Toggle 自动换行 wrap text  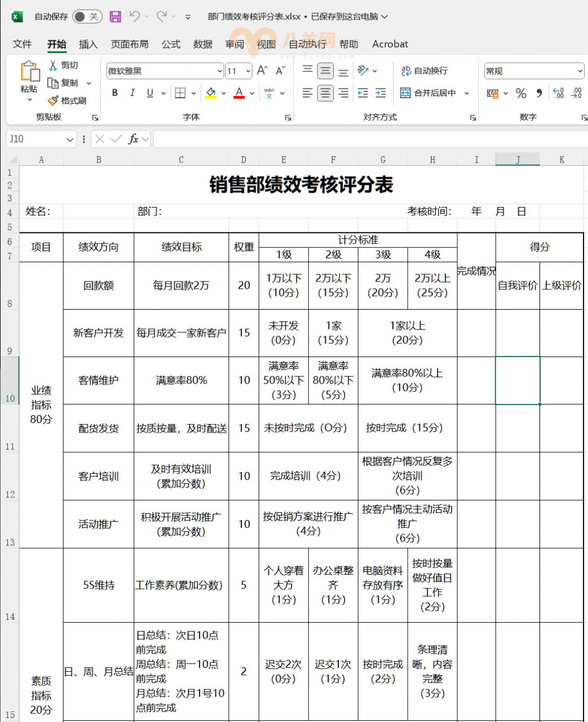tap(424, 71)
